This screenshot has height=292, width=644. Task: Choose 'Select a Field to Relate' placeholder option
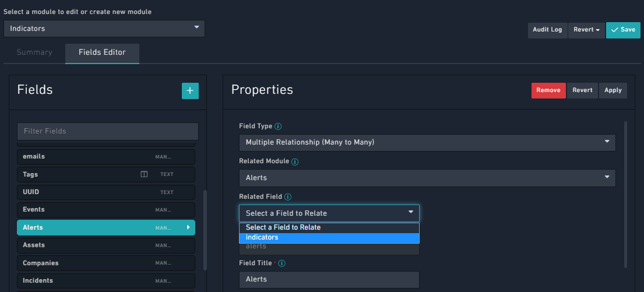coord(329,227)
